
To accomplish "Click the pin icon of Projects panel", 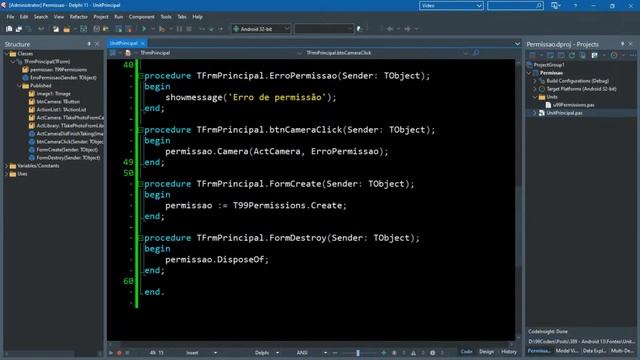I will (x=622, y=44).
